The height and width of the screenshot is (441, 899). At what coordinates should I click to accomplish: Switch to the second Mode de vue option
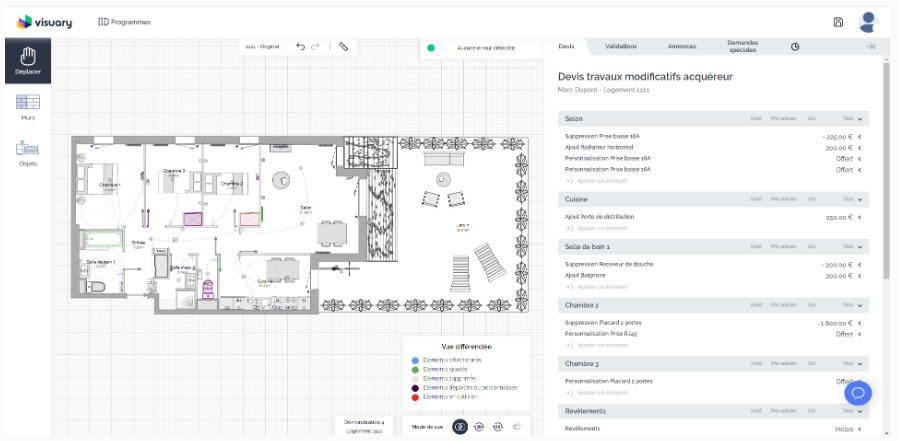coord(479,427)
